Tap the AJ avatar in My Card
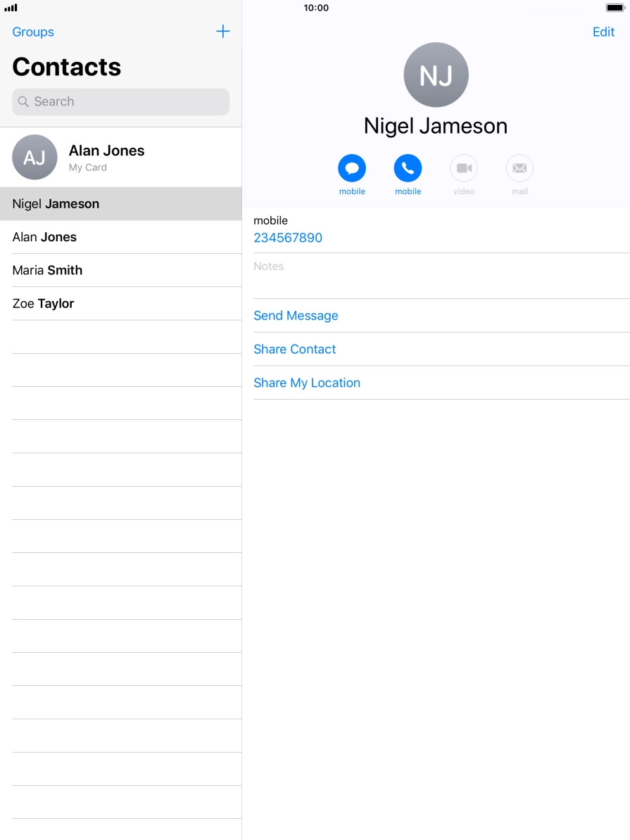Screen dimensions: 630x840 coord(34,157)
